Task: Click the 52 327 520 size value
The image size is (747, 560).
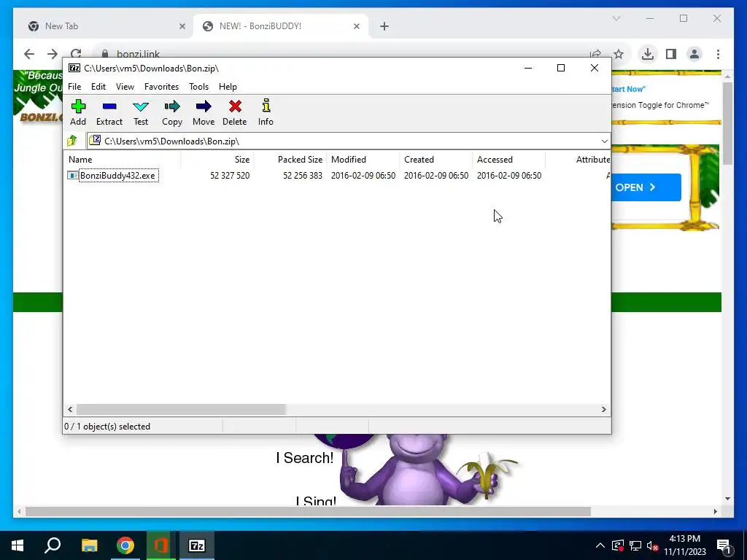Action: click(x=230, y=176)
